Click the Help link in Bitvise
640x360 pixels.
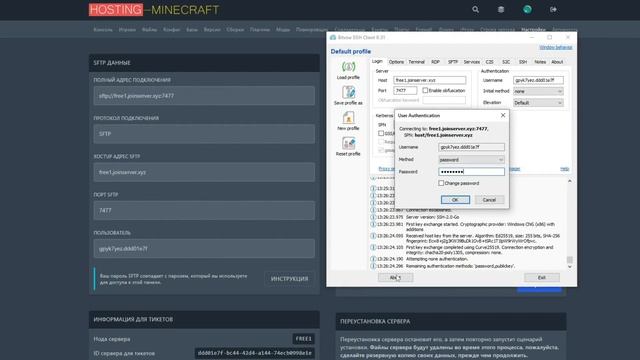tap(564, 169)
